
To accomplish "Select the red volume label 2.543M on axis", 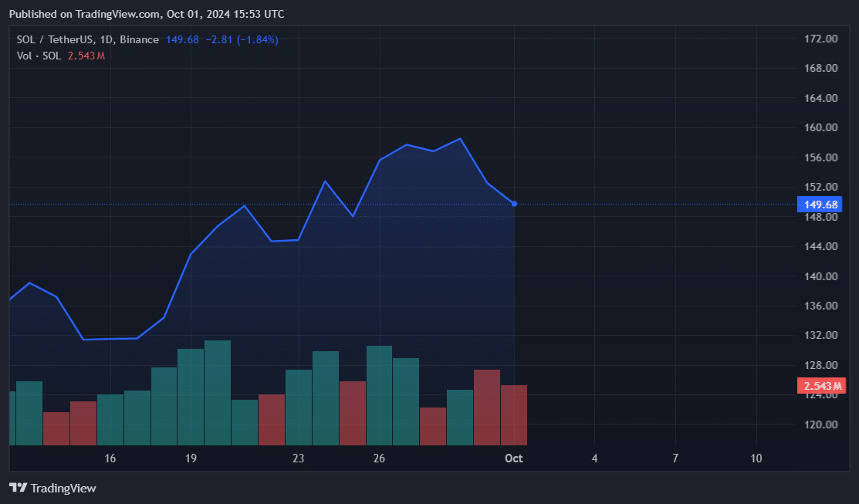I will [820, 384].
